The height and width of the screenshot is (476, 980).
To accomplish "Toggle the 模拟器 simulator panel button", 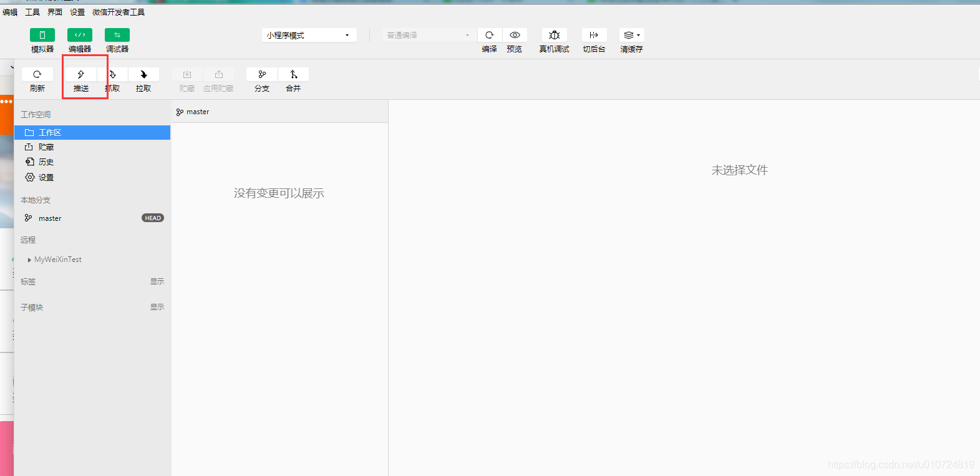I will [42, 35].
